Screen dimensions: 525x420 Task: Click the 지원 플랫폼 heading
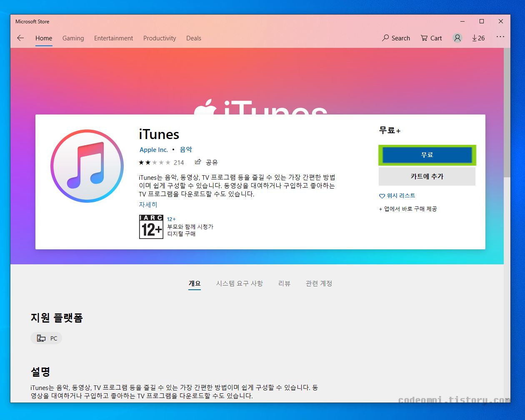[57, 318]
